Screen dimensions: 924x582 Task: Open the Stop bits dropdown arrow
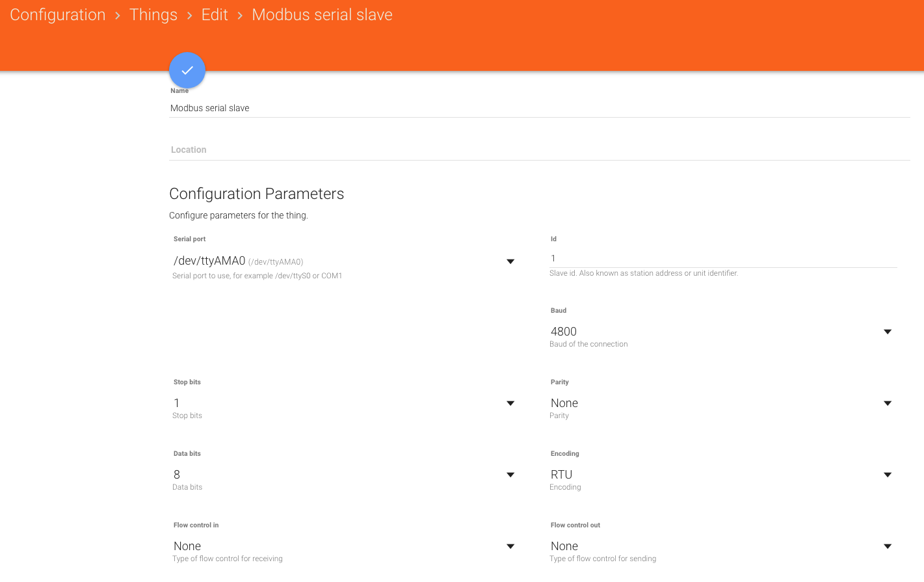point(510,403)
